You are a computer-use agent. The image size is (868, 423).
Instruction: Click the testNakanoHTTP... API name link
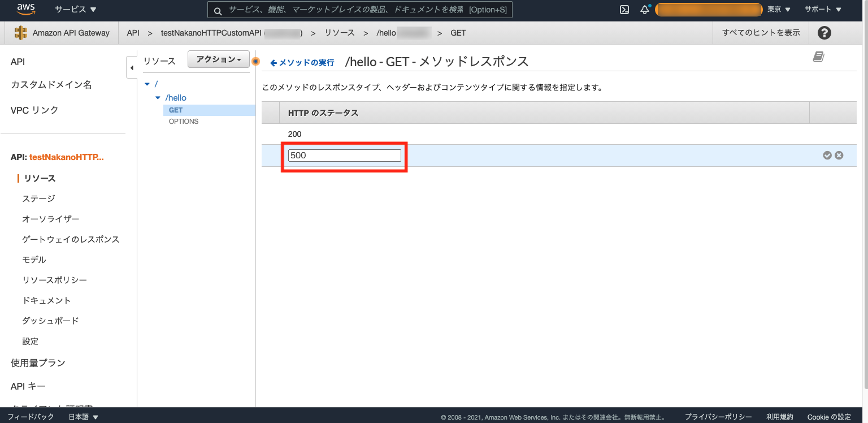[67, 157]
